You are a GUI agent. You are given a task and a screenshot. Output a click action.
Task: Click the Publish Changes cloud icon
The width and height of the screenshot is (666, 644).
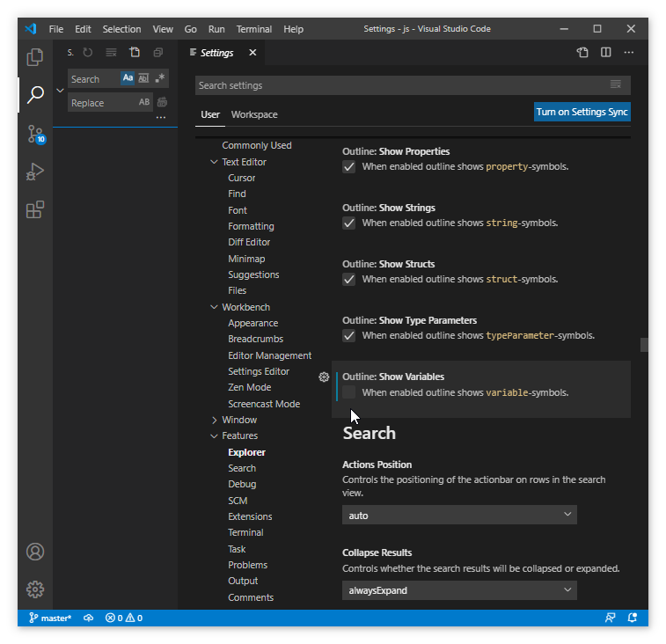pyautogui.click(x=88, y=618)
